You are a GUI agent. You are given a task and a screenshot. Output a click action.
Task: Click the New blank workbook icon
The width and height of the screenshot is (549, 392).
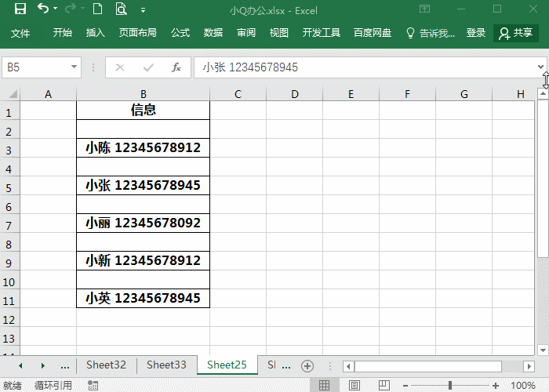click(98, 9)
